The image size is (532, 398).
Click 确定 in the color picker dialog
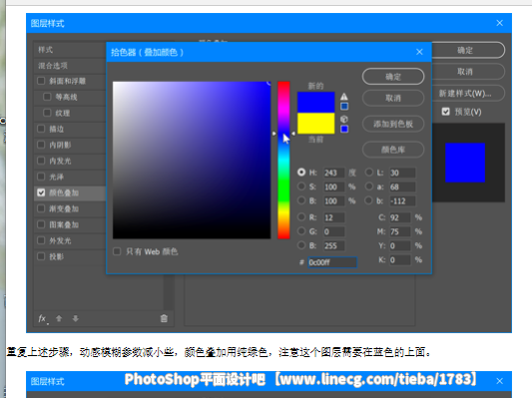(x=393, y=77)
